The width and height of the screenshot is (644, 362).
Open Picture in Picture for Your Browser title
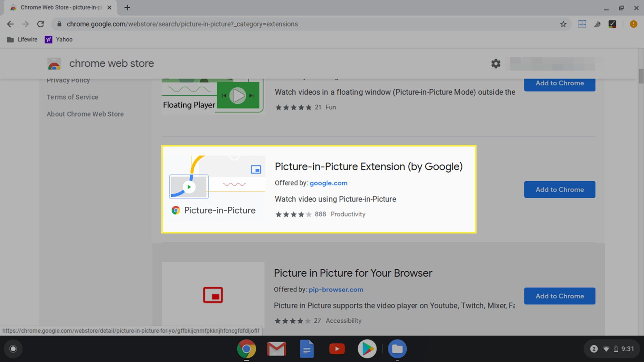pos(353,273)
